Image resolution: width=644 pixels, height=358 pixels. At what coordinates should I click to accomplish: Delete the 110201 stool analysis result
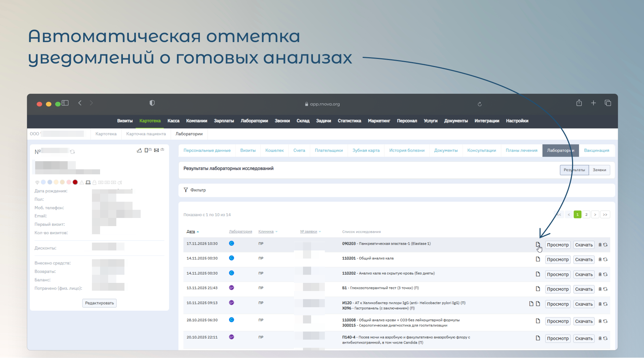(x=600, y=260)
